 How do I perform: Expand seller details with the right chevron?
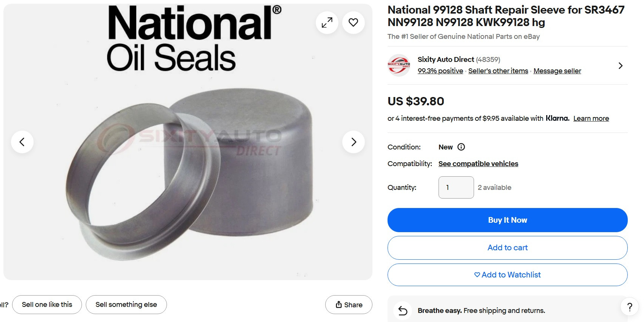(x=621, y=65)
